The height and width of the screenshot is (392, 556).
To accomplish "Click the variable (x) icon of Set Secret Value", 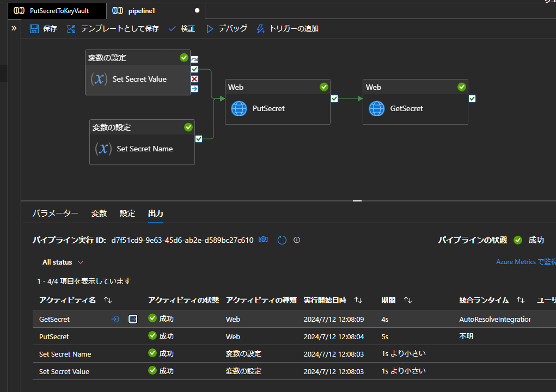I will tap(99, 79).
